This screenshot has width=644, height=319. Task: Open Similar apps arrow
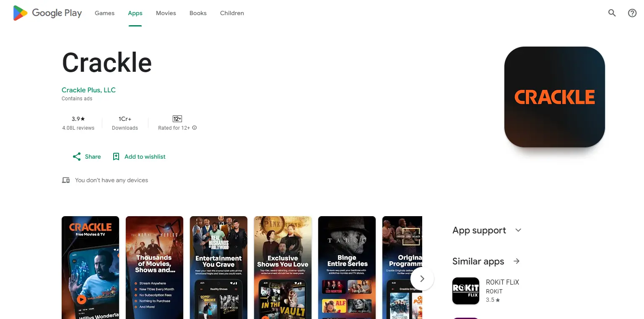click(517, 261)
